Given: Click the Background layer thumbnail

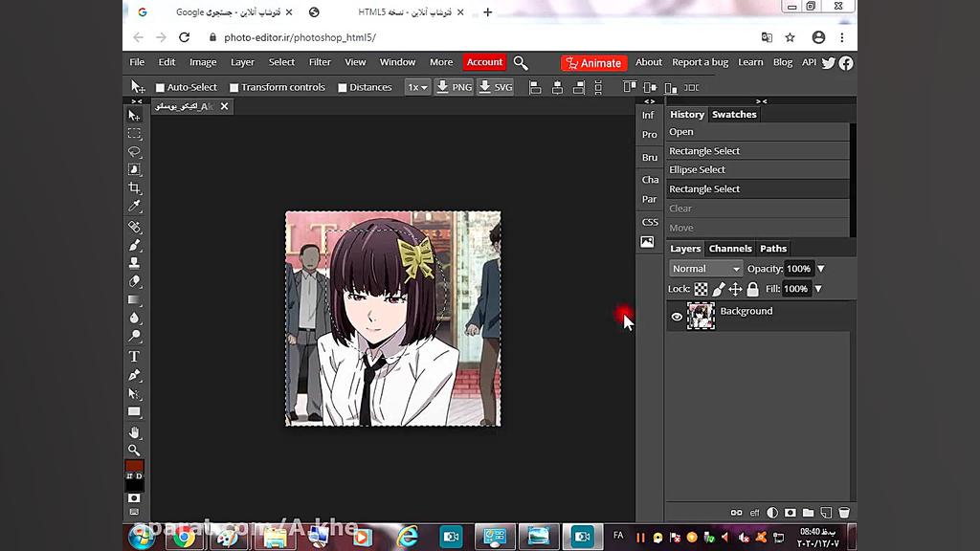Looking at the screenshot, I should [701, 316].
